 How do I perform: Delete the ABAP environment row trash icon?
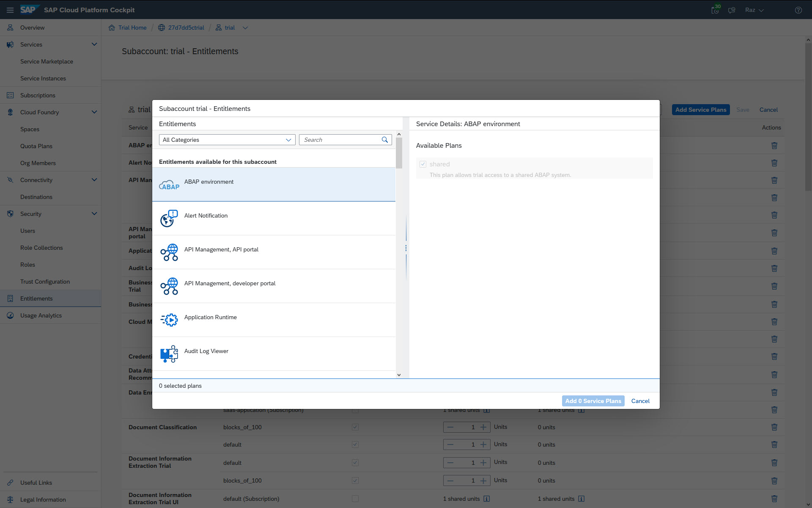pos(774,145)
